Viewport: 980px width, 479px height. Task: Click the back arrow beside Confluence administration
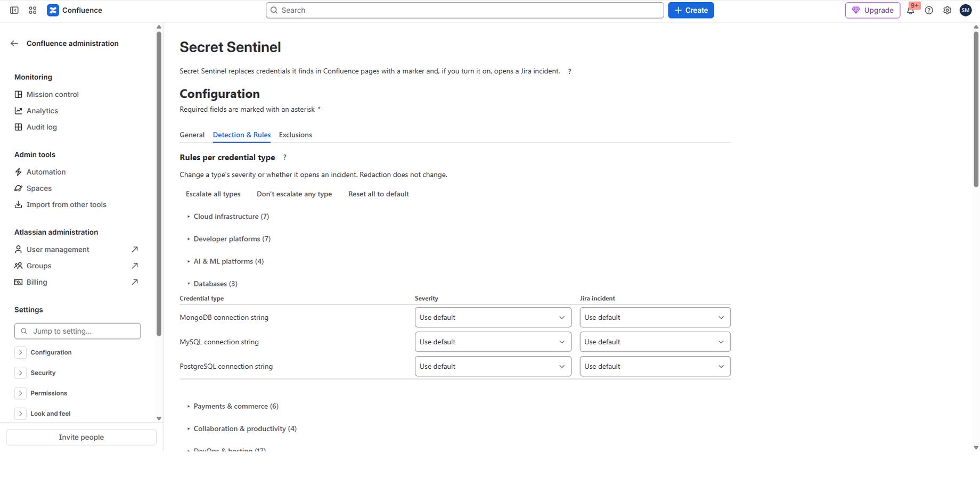tap(14, 44)
